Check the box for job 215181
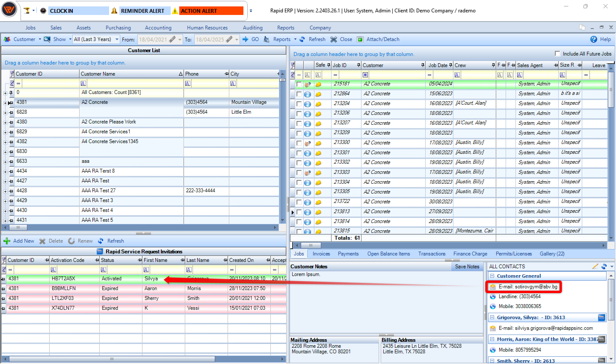This screenshot has width=616, height=364. [299, 84]
